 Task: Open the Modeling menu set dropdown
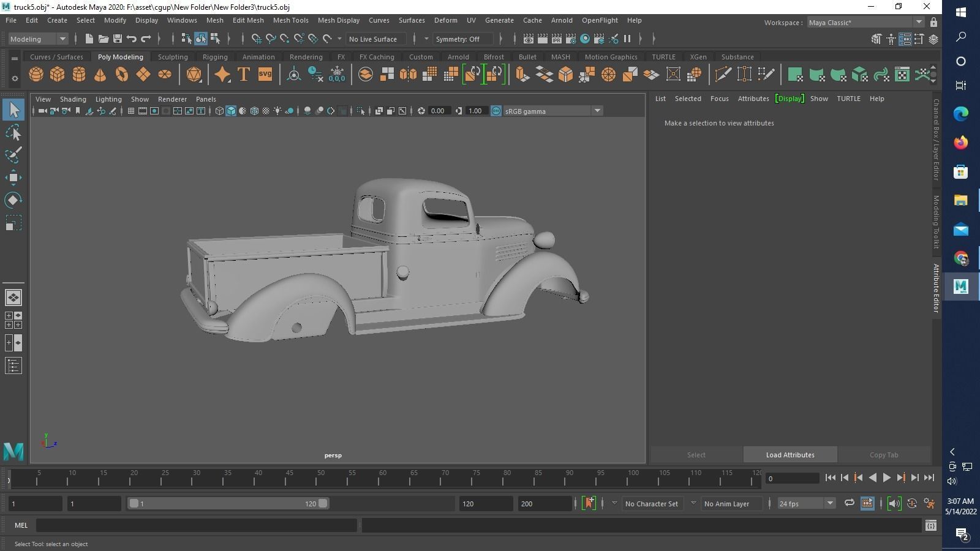tap(38, 39)
